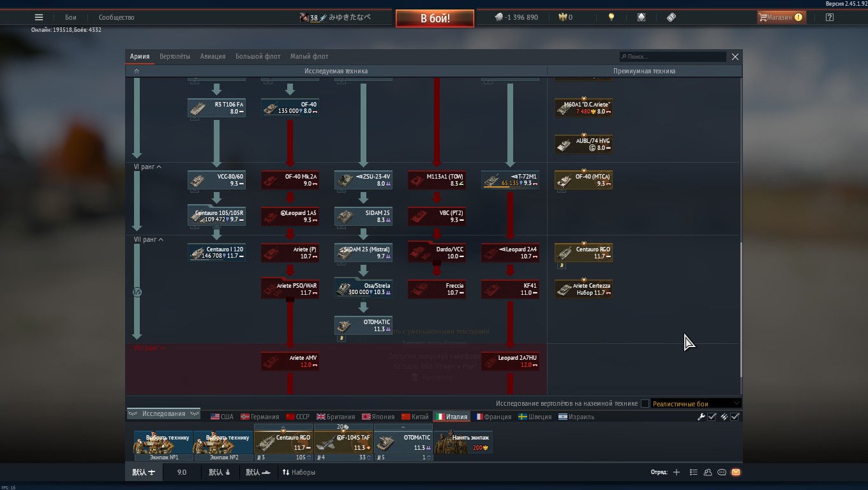Viewport: 868px width, 490px height.
Task: Select premium Ariete Certezza vehicle
Action: [x=583, y=289]
